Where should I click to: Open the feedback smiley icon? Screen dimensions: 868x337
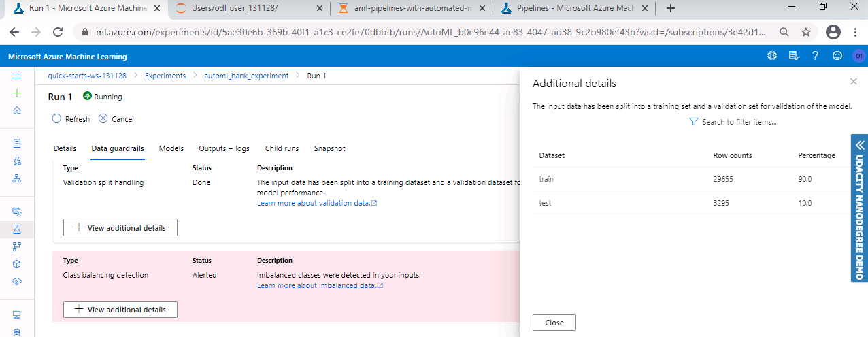click(x=837, y=56)
